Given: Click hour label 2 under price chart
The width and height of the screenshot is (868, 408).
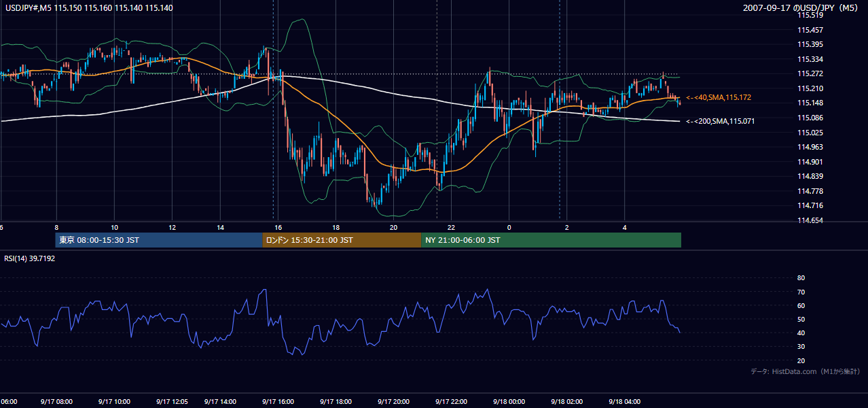Looking at the screenshot, I should 566,227.
